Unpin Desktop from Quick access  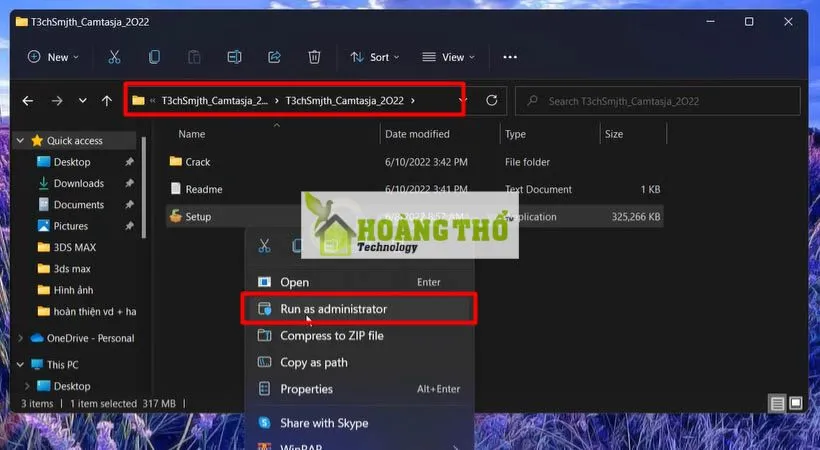(129, 162)
